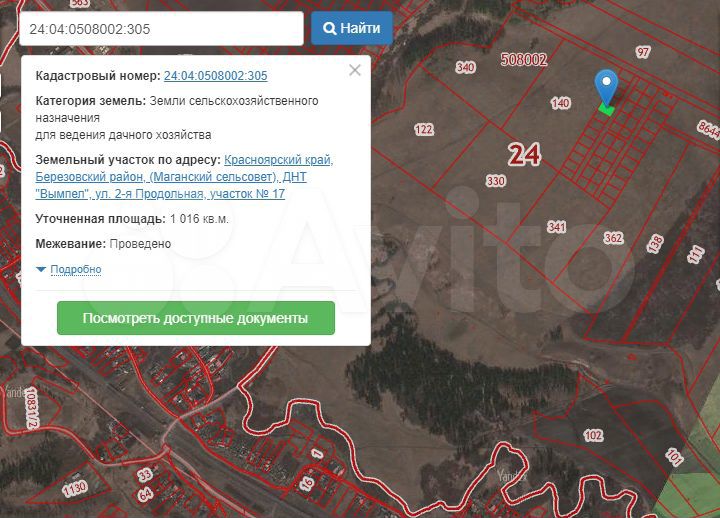Click parcel label 97 on map

click(643, 52)
